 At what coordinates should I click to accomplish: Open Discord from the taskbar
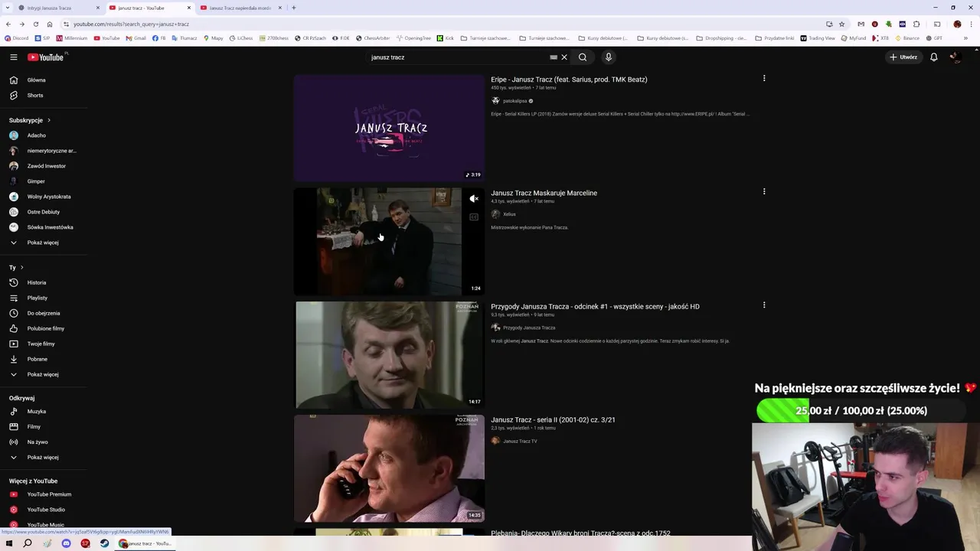click(66, 543)
